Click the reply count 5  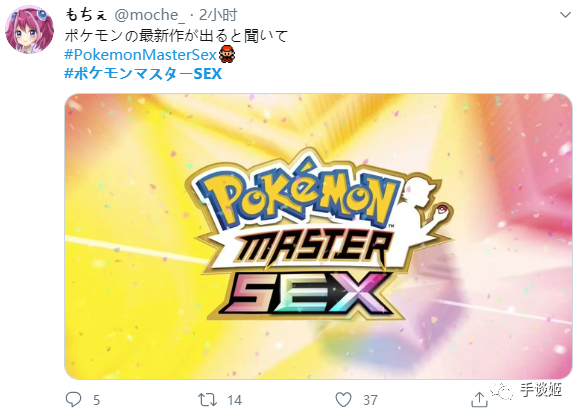pos(97,400)
